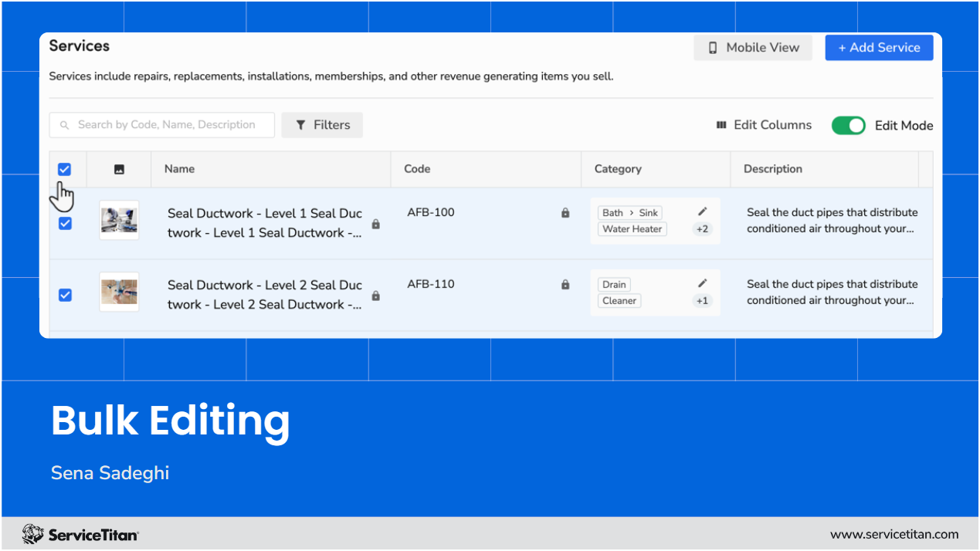
Task: Click the Drain category tag
Action: pyautogui.click(x=614, y=285)
